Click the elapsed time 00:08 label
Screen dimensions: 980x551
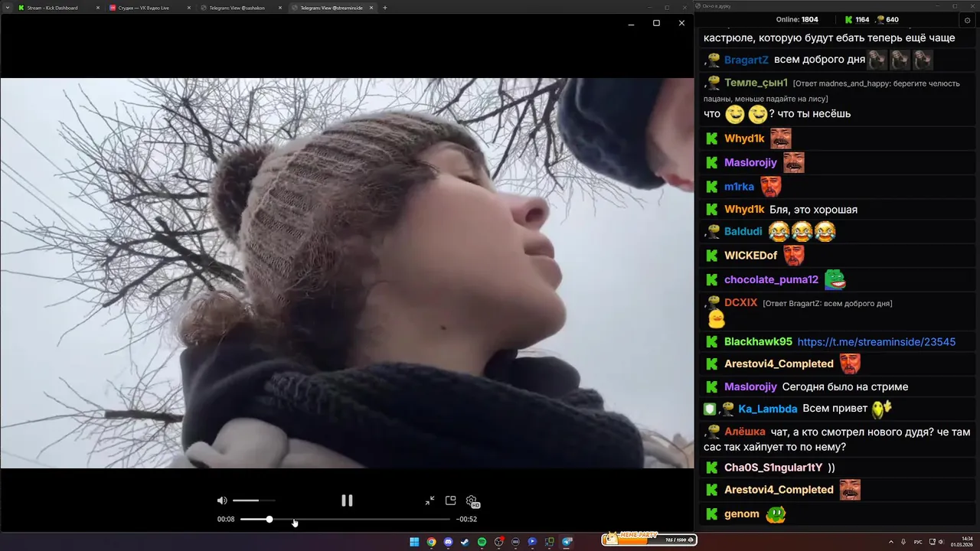click(x=226, y=519)
